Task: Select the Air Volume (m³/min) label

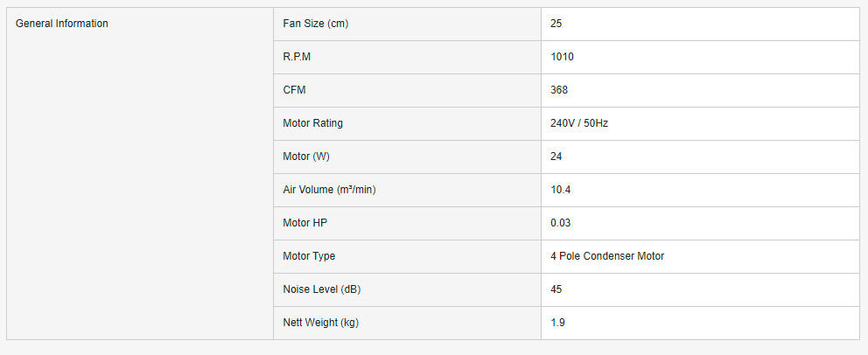Action: pos(330,190)
